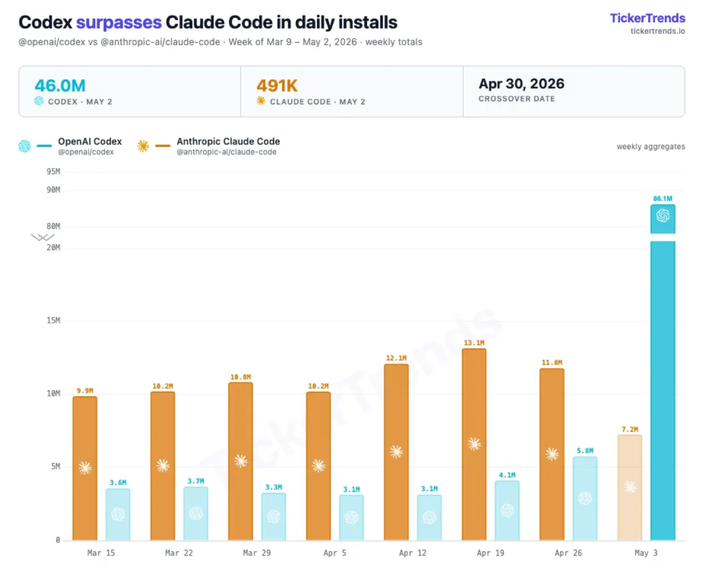Open the tickertrends.io link
728x568 pixels.
[658, 31]
